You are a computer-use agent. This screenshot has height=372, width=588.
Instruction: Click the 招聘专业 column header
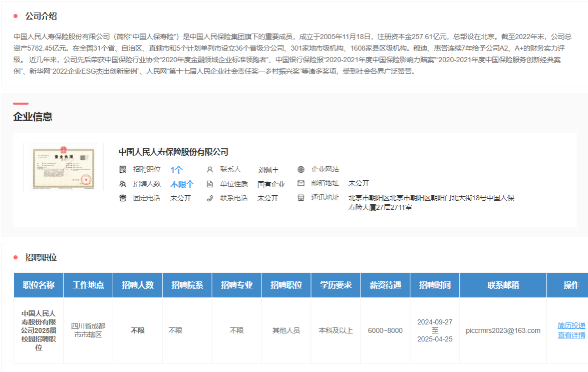pyautogui.click(x=236, y=285)
